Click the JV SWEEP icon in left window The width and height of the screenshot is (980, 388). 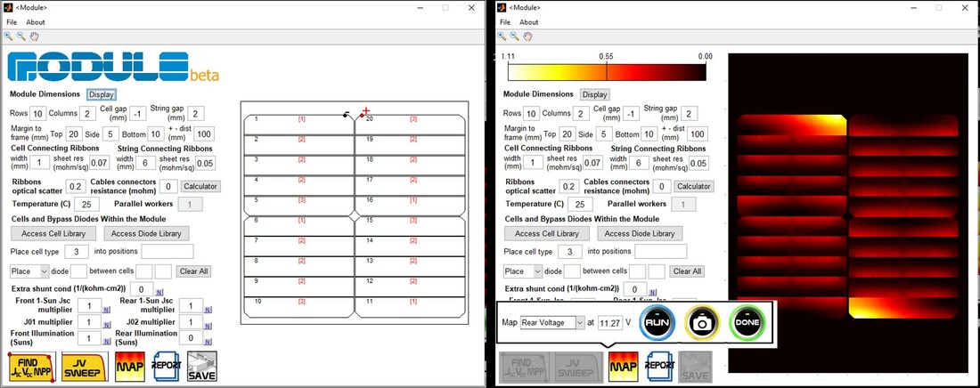(85, 367)
